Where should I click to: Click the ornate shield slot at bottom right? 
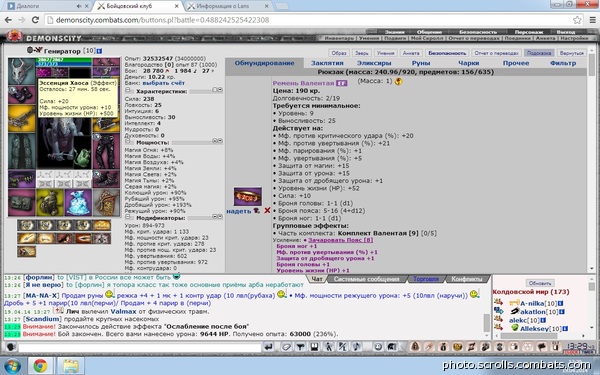coord(106,203)
